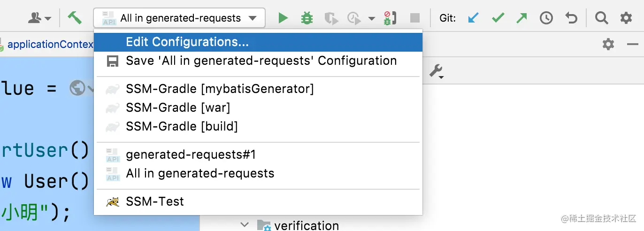Viewport: 644px width, 231px height.
Task: Save 'All in generated-requests' Configuration
Action: point(261,61)
